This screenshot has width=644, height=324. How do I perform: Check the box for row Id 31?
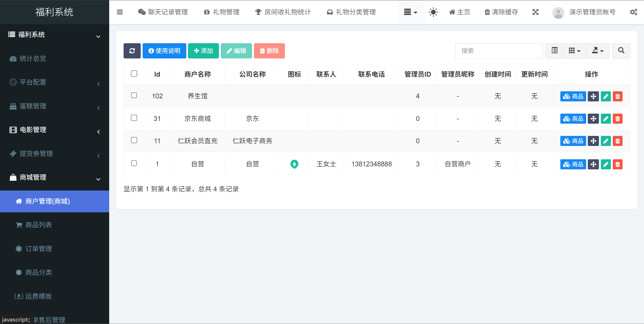(134, 118)
